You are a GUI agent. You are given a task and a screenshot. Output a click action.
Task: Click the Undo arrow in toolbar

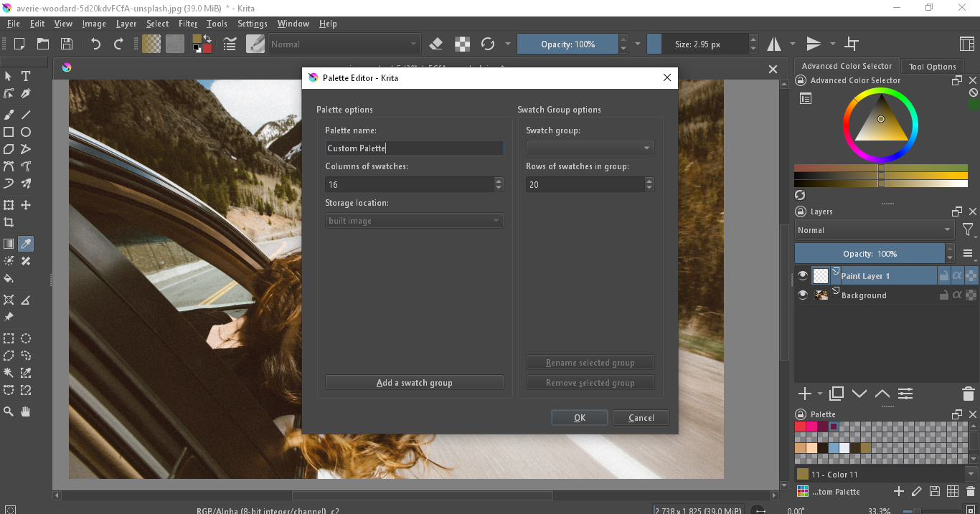click(95, 44)
